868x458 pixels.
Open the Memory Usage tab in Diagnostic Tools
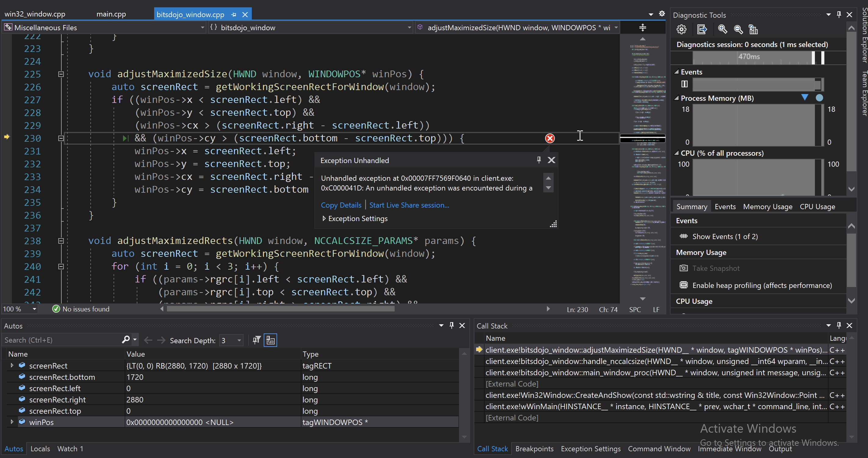pos(767,207)
